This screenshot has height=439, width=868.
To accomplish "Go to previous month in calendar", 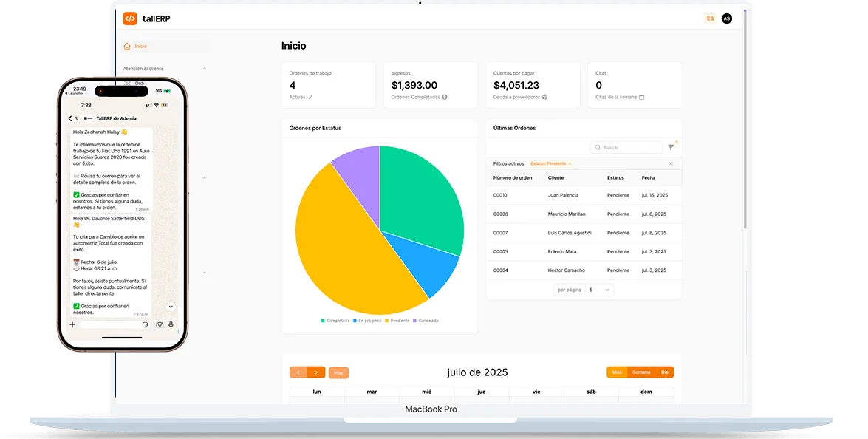I will point(298,372).
